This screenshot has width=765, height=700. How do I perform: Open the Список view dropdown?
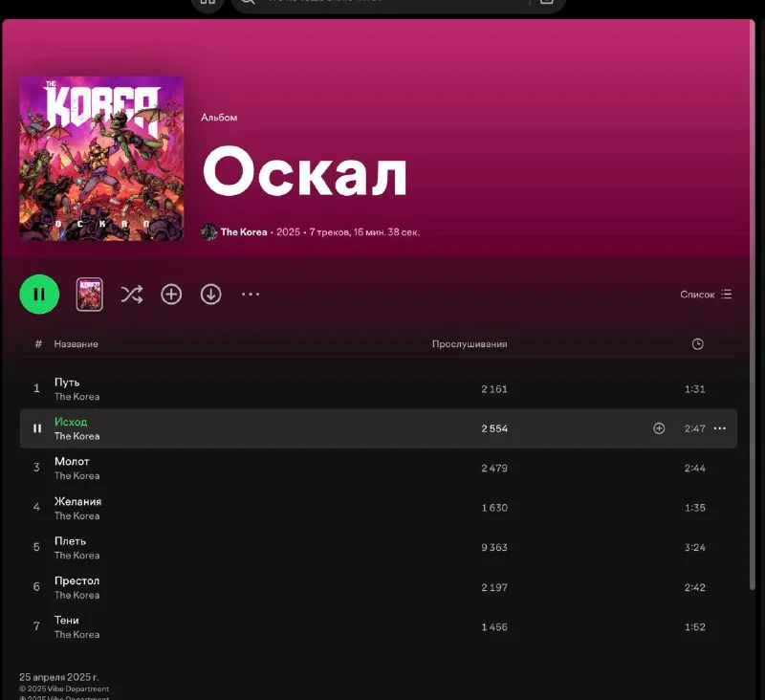tap(706, 295)
